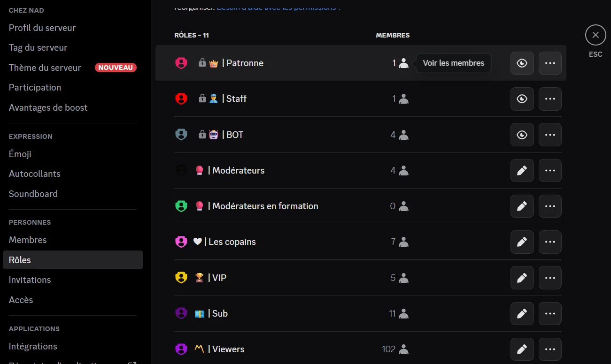
Task: Edit the VIP role with pencil icon
Action: (x=522, y=278)
